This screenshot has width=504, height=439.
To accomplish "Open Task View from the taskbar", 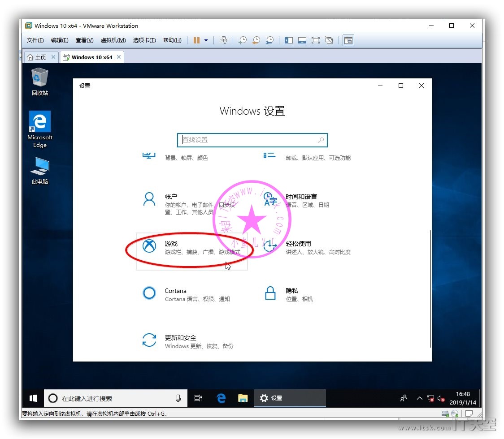I will pos(198,398).
